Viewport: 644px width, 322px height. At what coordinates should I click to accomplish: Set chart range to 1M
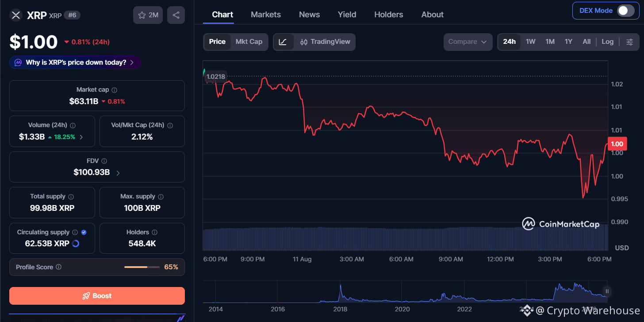click(550, 42)
